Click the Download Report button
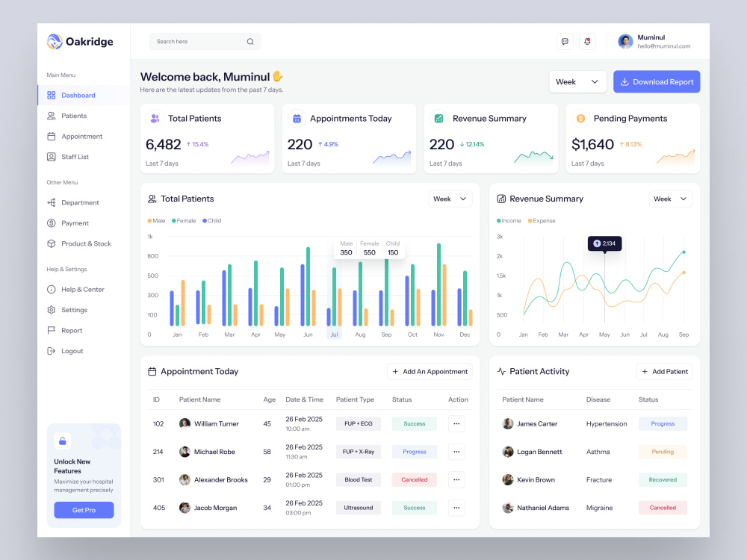 point(657,81)
